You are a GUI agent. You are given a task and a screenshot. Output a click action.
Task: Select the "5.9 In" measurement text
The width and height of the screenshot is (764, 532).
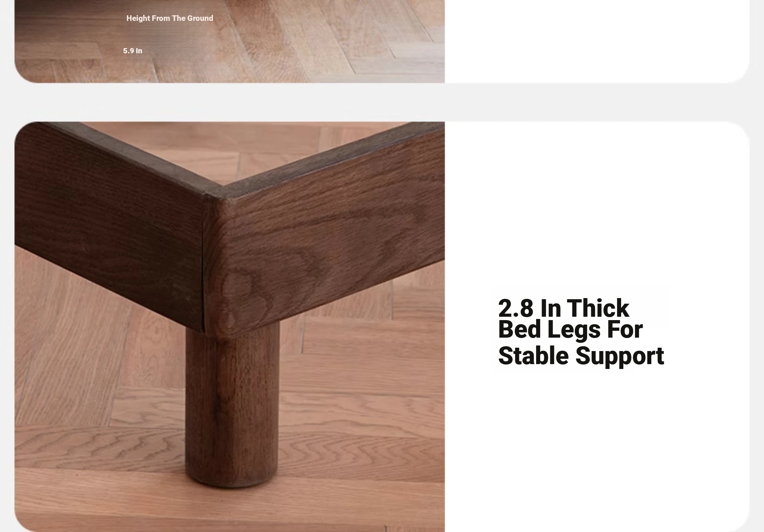pos(132,51)
